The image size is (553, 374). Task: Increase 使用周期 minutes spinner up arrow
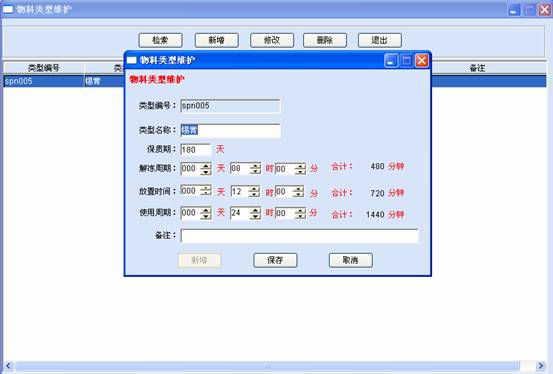[x=300, y=210]
